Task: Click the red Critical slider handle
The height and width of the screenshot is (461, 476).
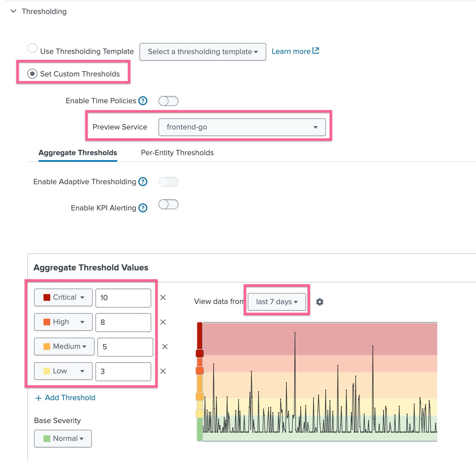Action: pos(200,353)
